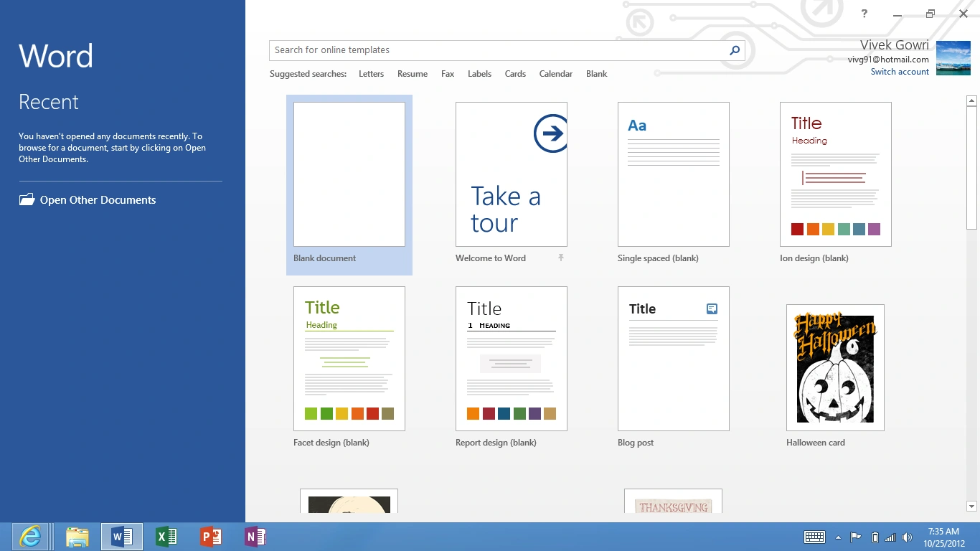Open the Halloween card template
This screenshot has width=980, height=551.
(835, 367)
